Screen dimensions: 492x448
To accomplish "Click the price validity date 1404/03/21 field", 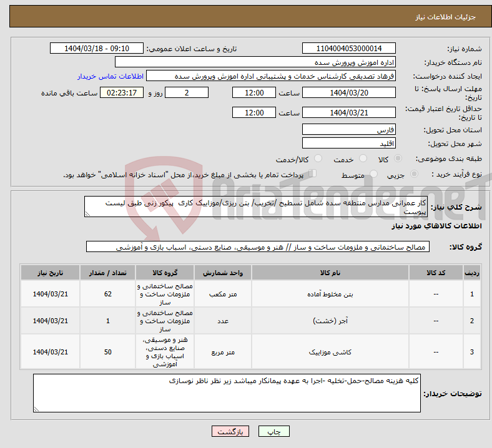I will coord(348,112).
